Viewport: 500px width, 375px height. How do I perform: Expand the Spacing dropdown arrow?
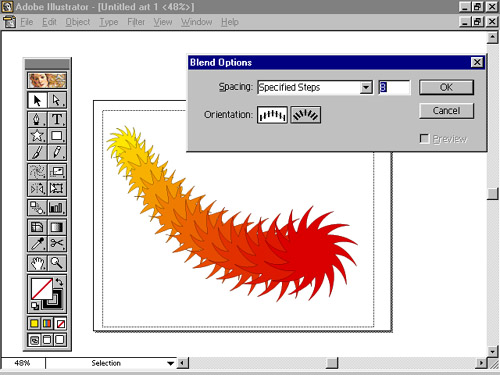point(366,87)
